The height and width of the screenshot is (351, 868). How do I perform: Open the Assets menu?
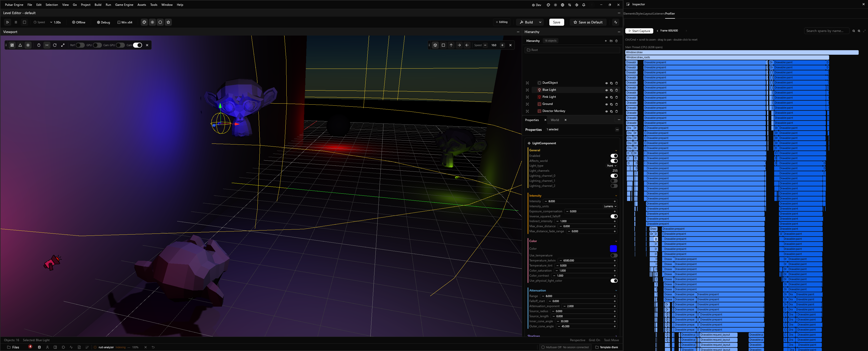(142, 5)
